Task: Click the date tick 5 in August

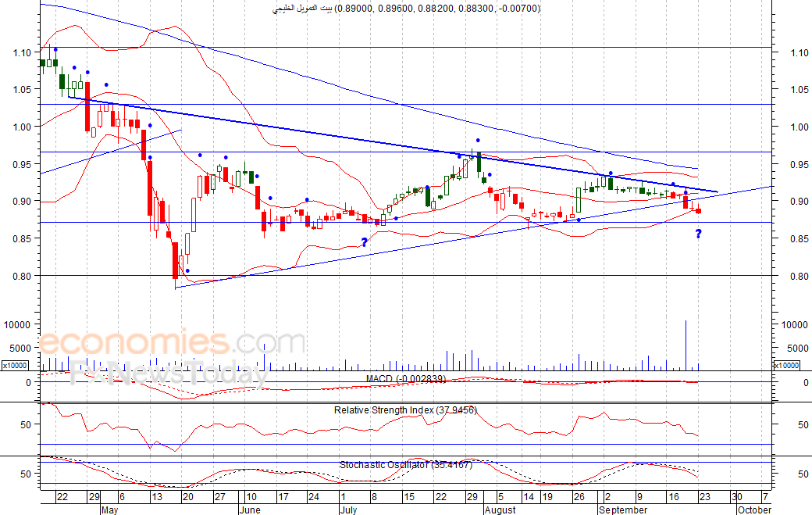Action: pos(500,497)
